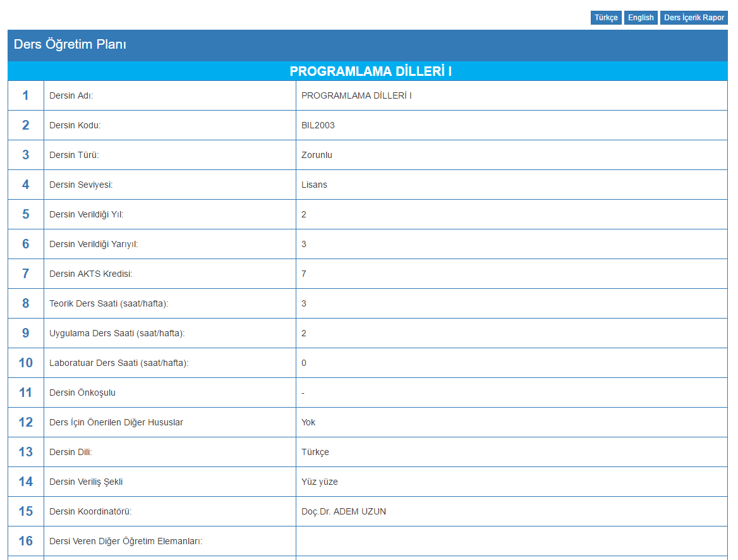The height and width of the screenshot is (560, 738).
Task: Select the Türkçe value in row 13
Action: [x=315, y=452]
